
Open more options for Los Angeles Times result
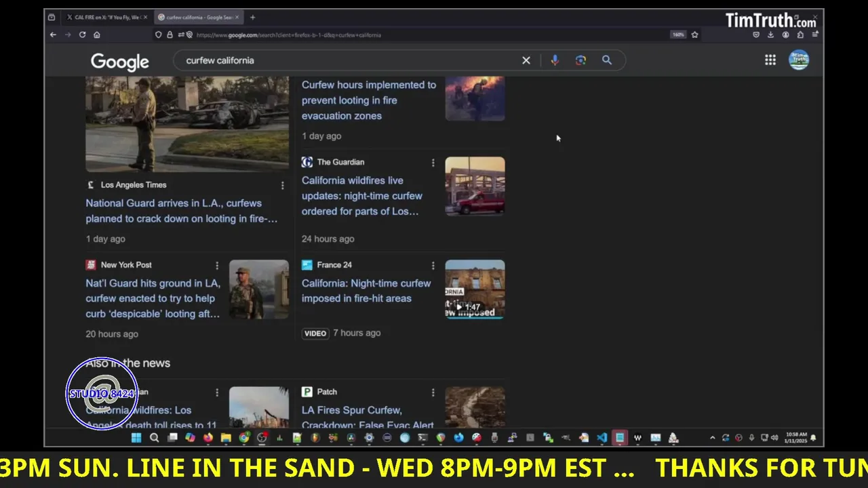(x=283, y=185)
